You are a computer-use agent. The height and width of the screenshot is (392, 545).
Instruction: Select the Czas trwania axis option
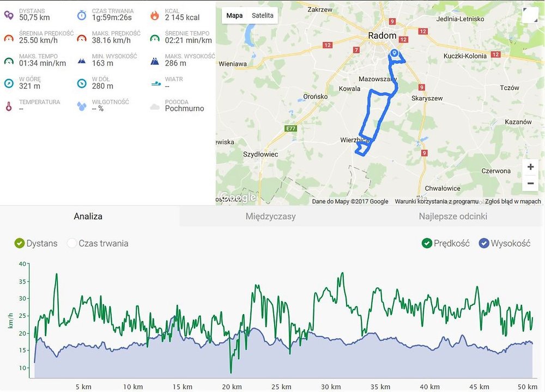click(x=71, y=243)
